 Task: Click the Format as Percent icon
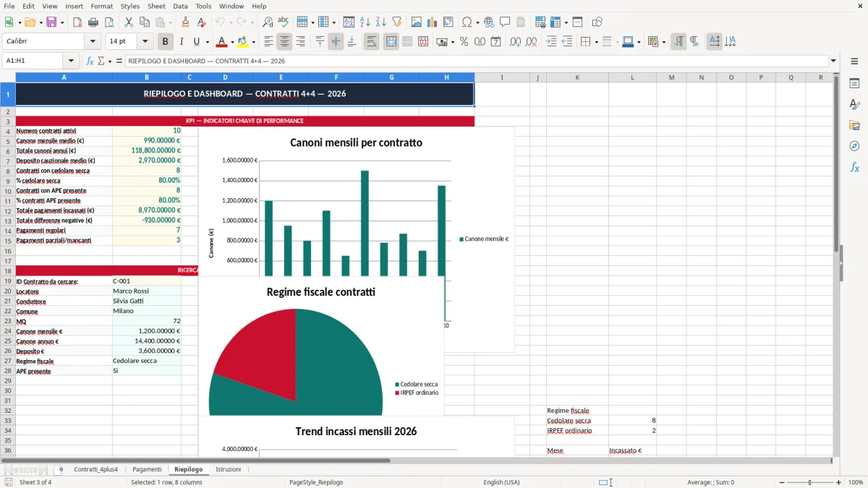tap(464, 42)
